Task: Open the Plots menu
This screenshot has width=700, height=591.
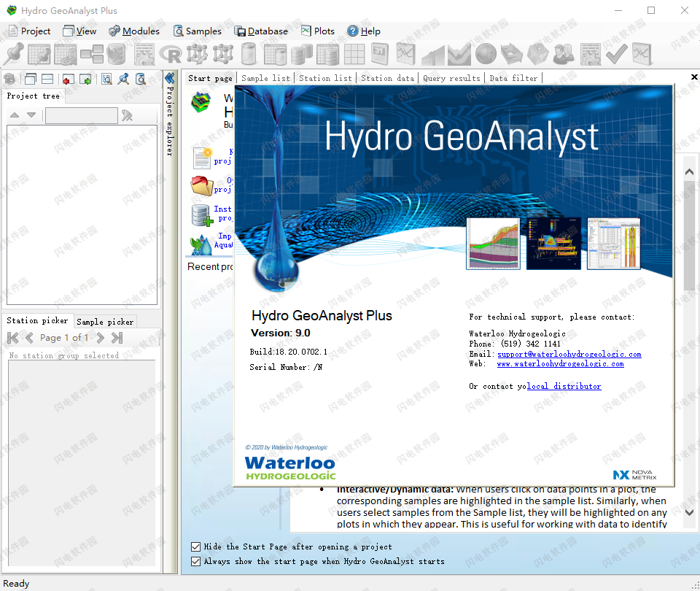Action: tap(318, 31)
